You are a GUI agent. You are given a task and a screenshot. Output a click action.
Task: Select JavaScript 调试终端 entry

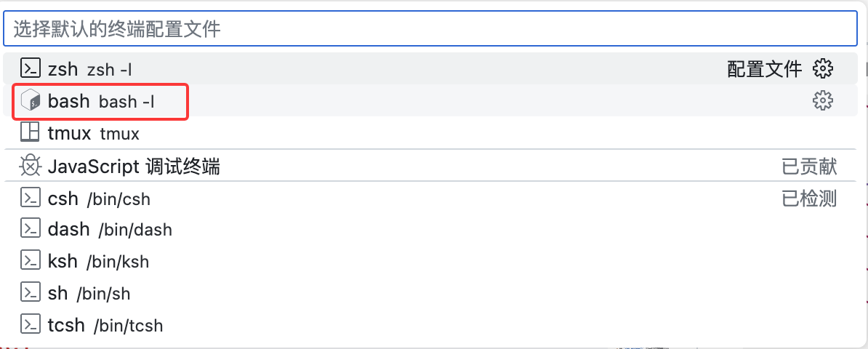[134, 167]
